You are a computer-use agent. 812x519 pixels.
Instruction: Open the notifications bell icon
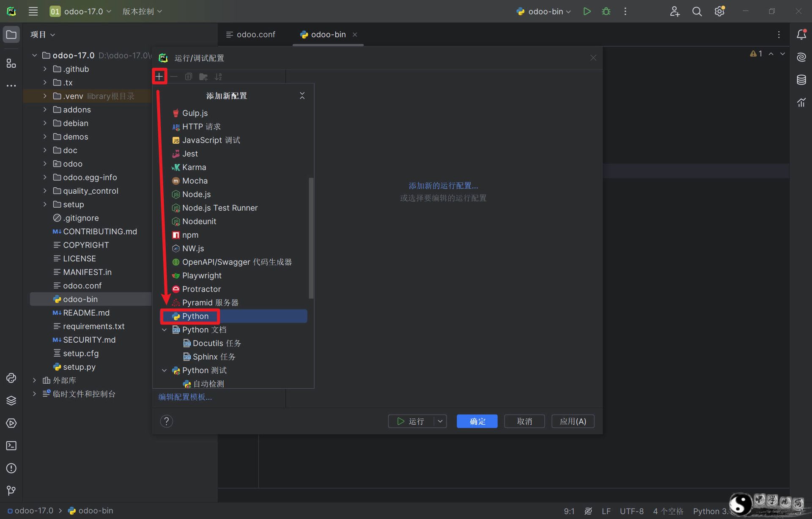[x=801, y=35]
